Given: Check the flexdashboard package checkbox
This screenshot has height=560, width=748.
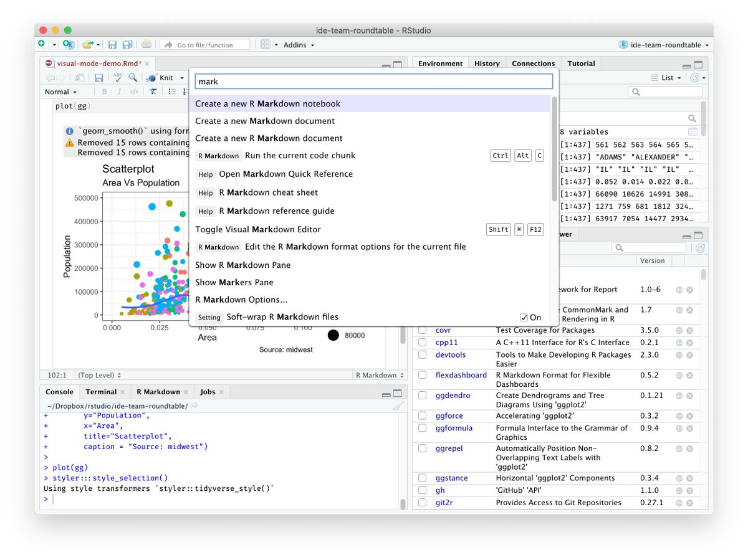Looking at the screenshot, I should point(422,375).
